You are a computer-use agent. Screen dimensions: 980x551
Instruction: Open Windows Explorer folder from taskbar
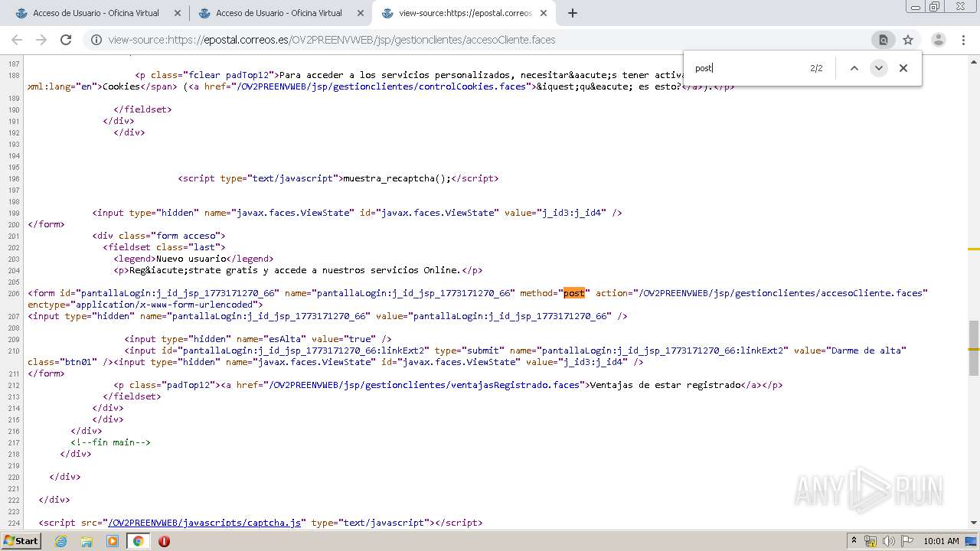point(87,541)
